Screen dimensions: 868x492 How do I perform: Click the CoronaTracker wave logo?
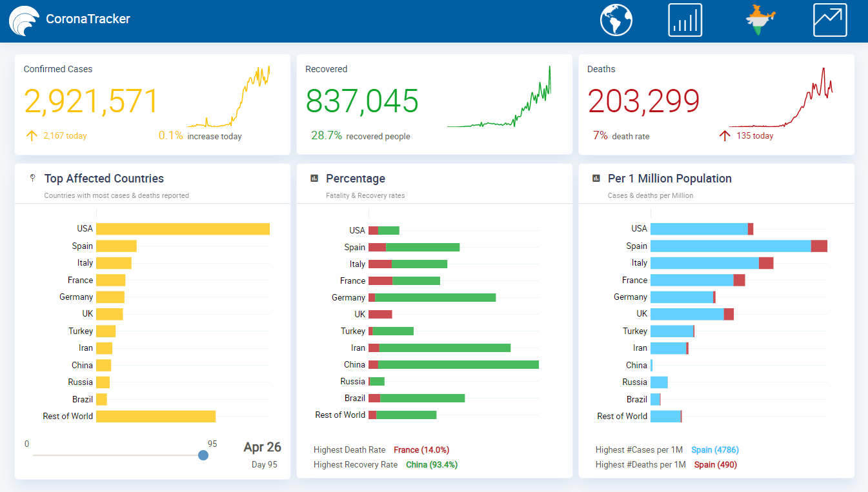coord(25,20)
